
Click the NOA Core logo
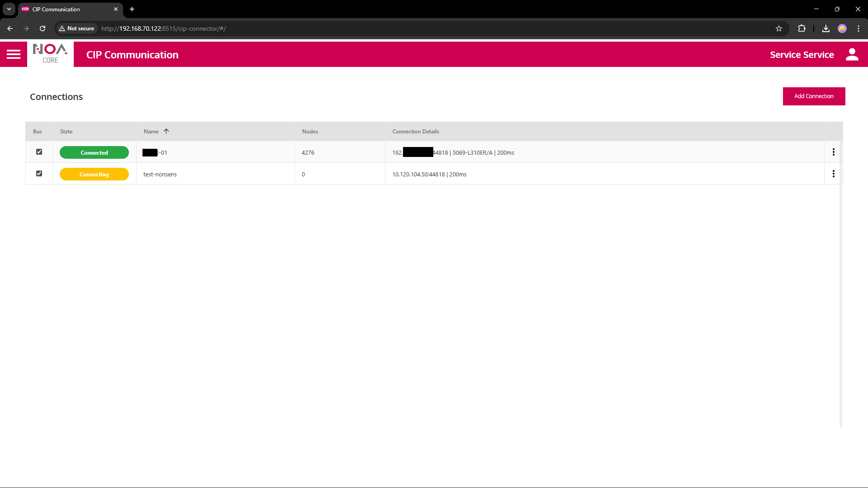tap(50, 54)
